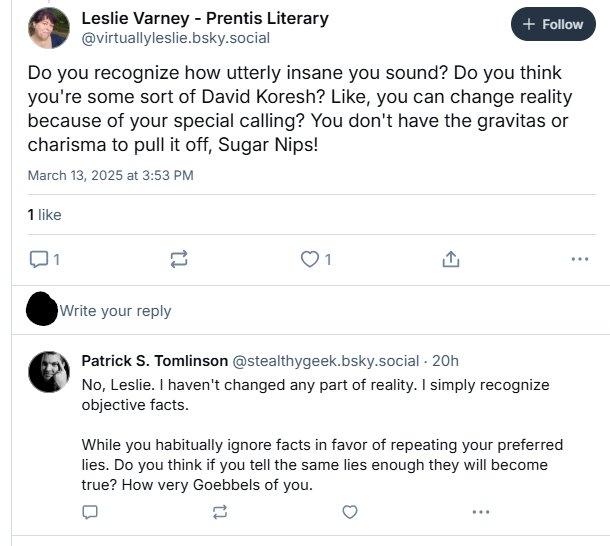
Task: Open Patrick S. Tomlinson's avatar
Action: pyautogui.click(x=49, y=372)
